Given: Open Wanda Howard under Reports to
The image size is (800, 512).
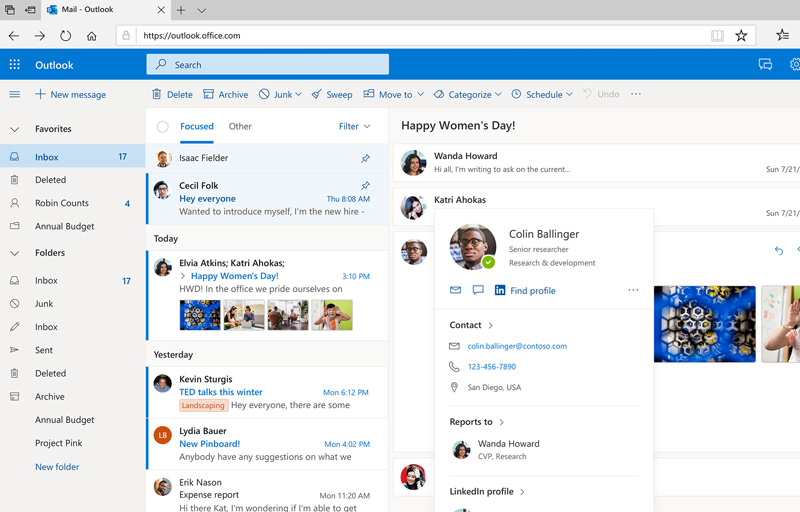Looking at the screenshot, I should click(495, 449).
